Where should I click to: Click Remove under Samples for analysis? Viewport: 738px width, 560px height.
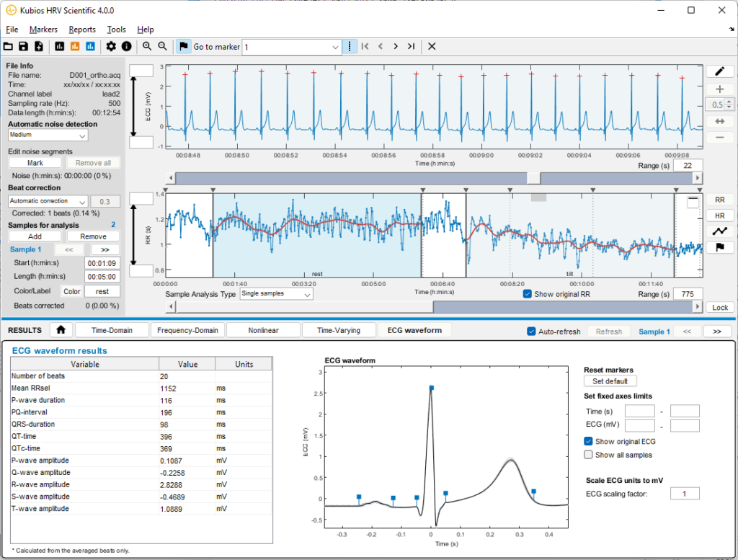(93, 236)
